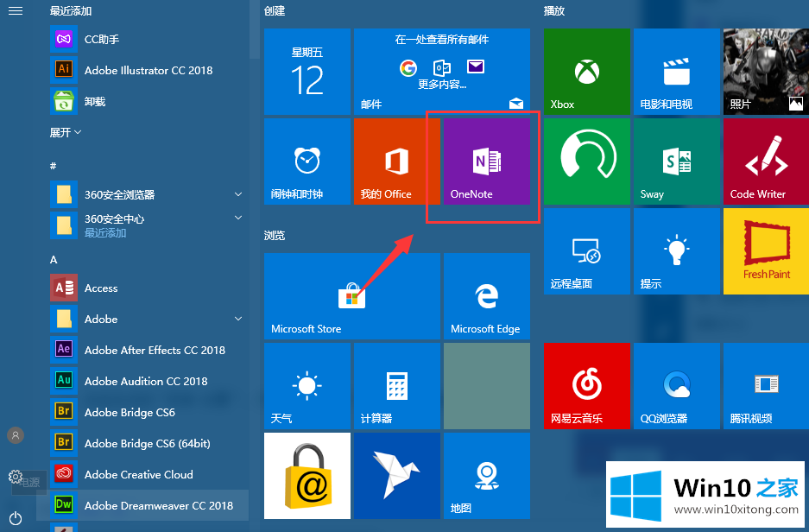Image resolution: width=809 pixels, height=532 pixels.
Task: Open the 远程桌面 remote desktop tile
Action: pyautogui.click(x=586, y=251)
